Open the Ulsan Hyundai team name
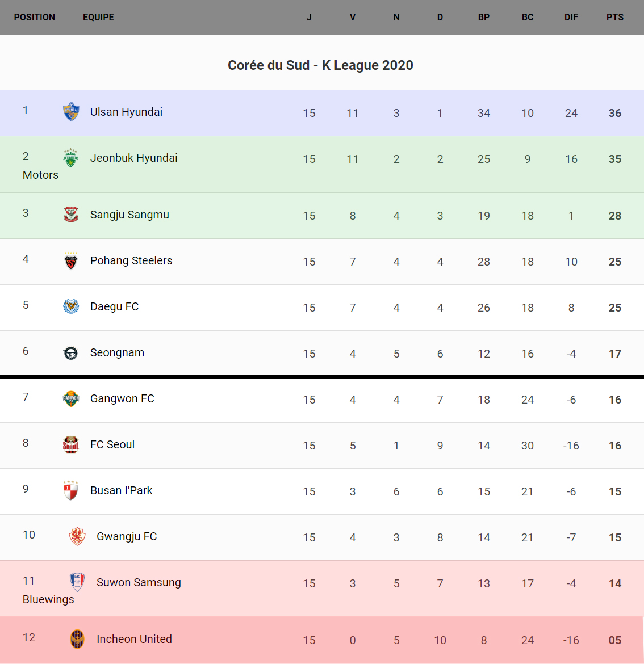Viewport: 644px width, 664px height. [126, 112]
